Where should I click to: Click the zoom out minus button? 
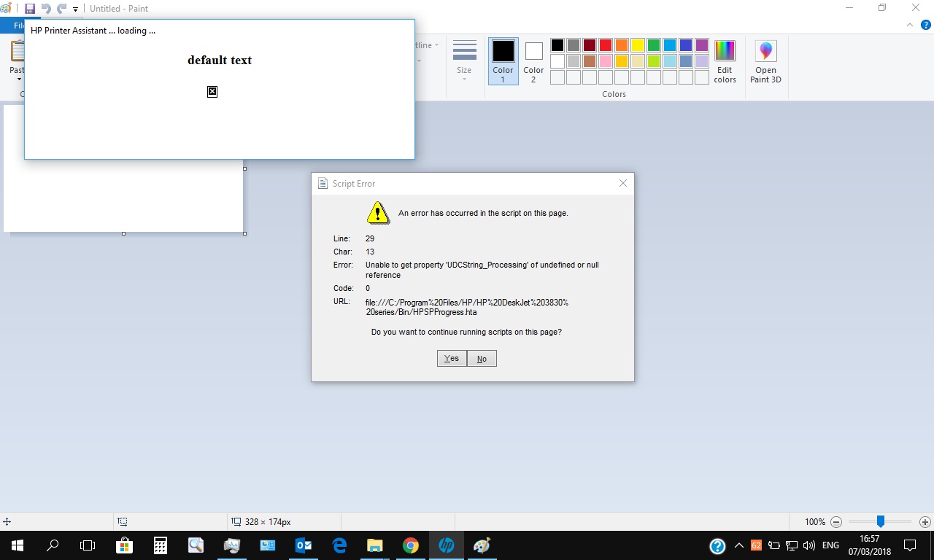[836, 522]
